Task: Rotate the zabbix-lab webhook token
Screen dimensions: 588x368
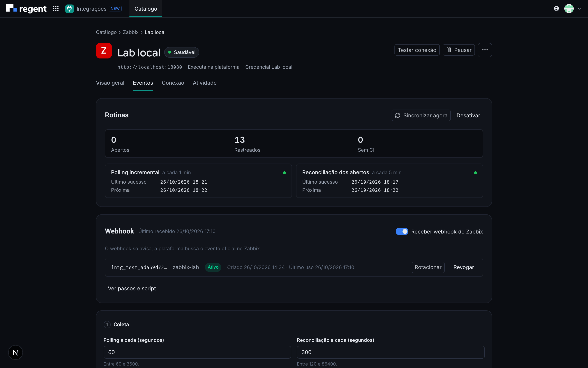Action: coord(428,267)
